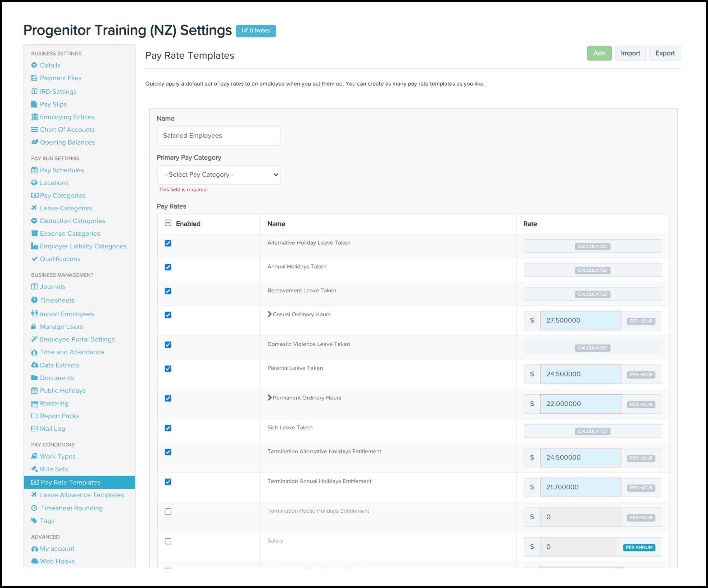Uncheck Alternative Holiday Leave Taken checkbox

point(168,244)
